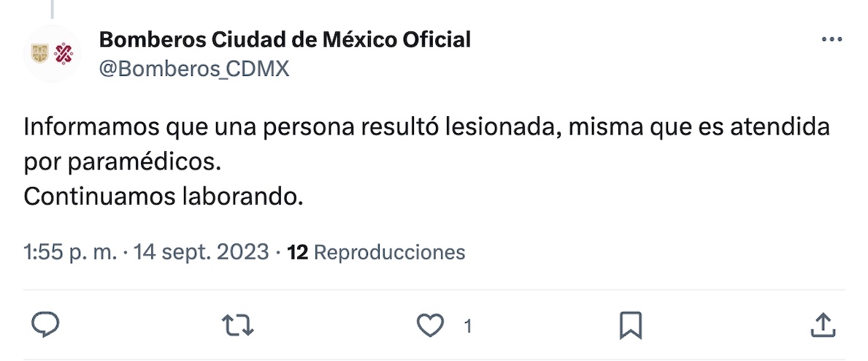Click the like count number 1
This screenshot has width=868, height=361.
click(467, 326)
